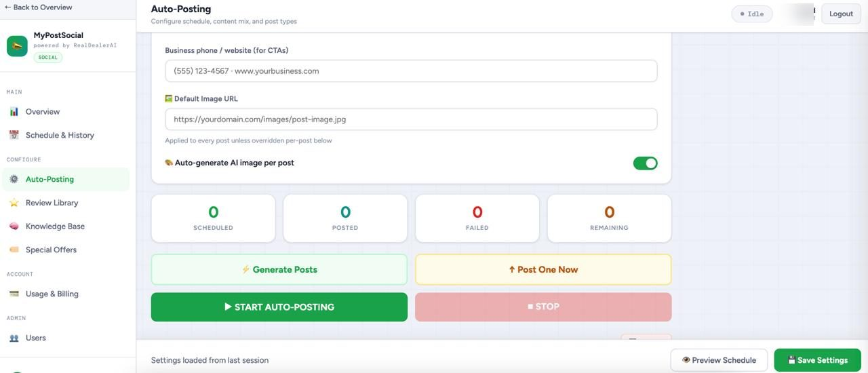Click Post One Now button
The image size is (868, 373).
pyautogui.click(x=543, y=269)
